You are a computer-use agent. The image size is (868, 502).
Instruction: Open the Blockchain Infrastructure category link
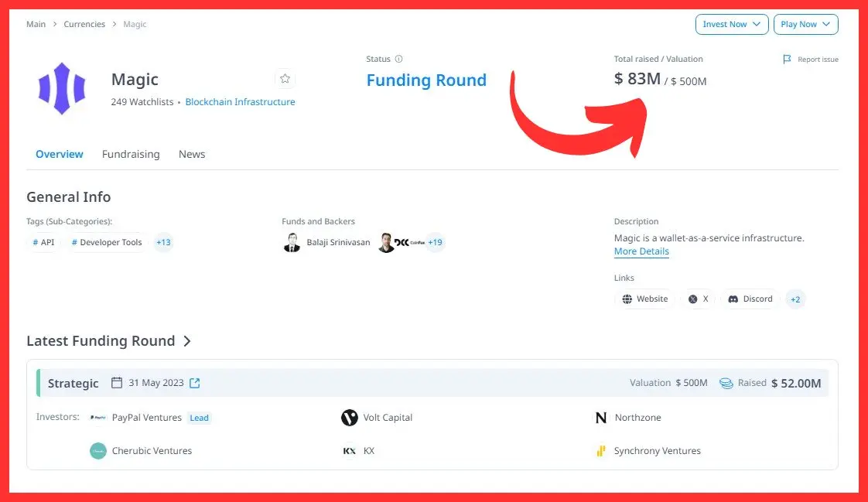click(241, 102)
